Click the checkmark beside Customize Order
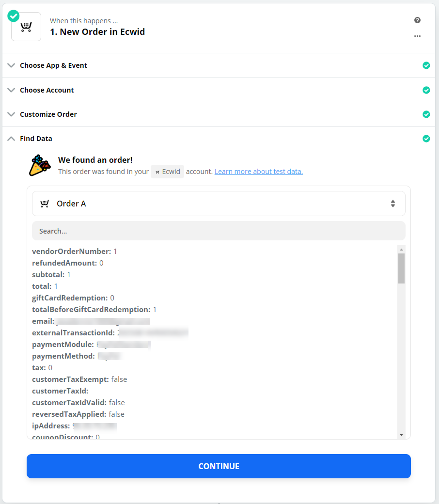Viewport: 439px width, 504px height. click(x=426, y=114)
